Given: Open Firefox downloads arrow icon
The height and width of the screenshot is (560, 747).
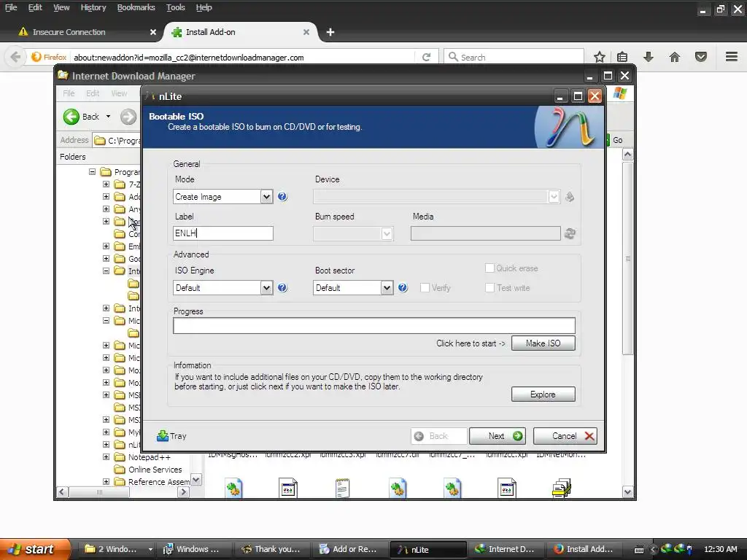Looking at the screenshot, I should pyautogui.click(x=649, y=57).
